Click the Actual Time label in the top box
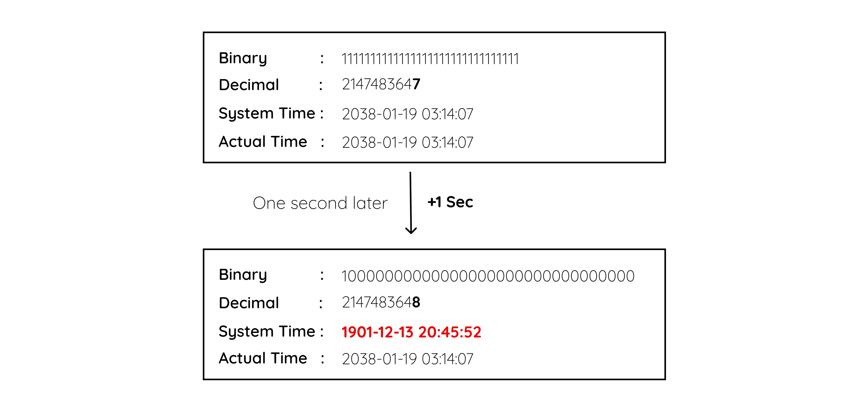This screenshot has width=868, height=411. (263, 141)
